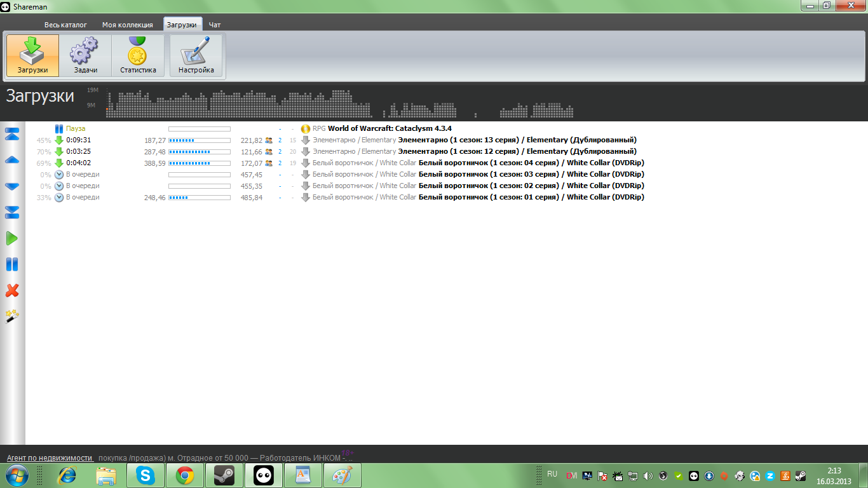Click the queue clock icon for White Collar 01 серия
This screenshot has width=868, height=488.
(59, 197)
